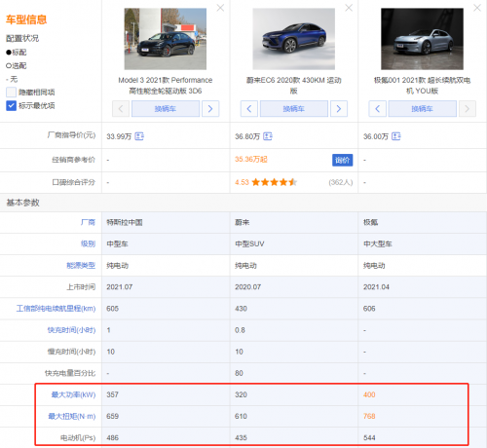Image resolution: width=487 pixels, height=448 pixels.
Task: Uncheck the 标示最优项 checkbox
Action: [11, 106]
